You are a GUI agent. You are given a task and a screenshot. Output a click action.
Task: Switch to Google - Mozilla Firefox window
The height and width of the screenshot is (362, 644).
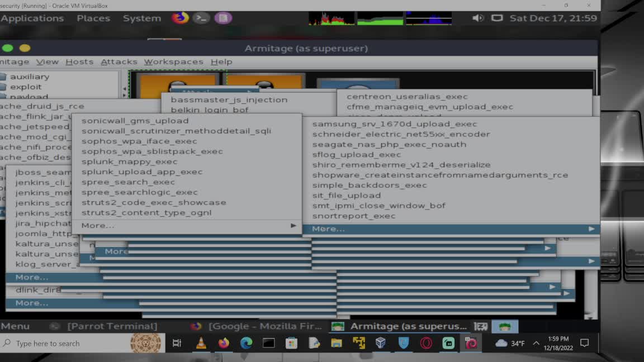tap(256, 326)
